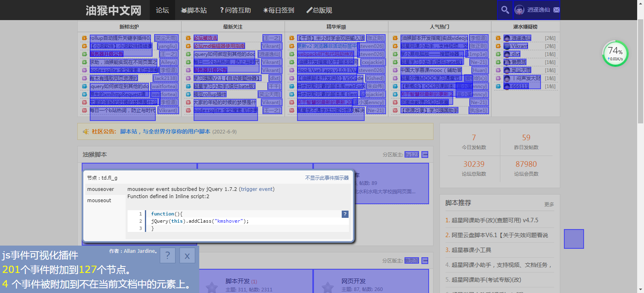
Task: Open 【小说软件】小说软件终结者 thread
Action: (121, 46)
